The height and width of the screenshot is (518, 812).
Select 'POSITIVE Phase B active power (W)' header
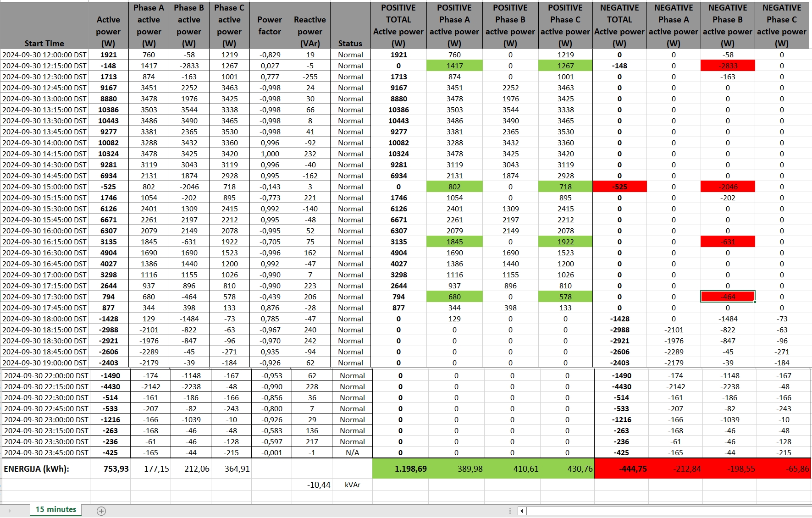coord(510,25)
